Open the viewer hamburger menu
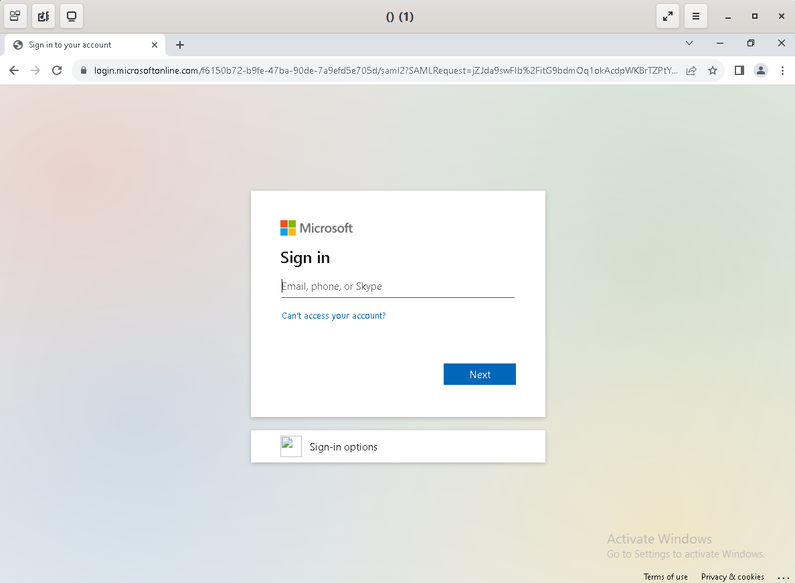Viewport: 795px width, 583px height. click(696, 16)
